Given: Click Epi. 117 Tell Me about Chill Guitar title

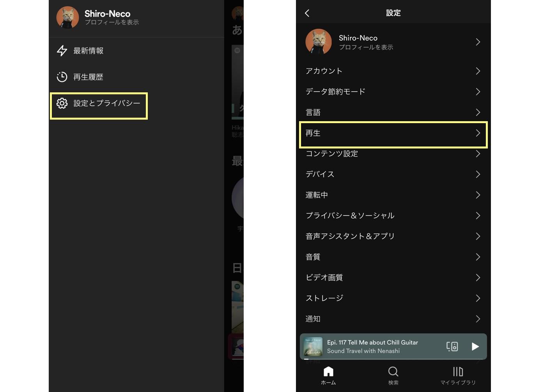Looking at the screenshot, I should click(x=372, y=343).
